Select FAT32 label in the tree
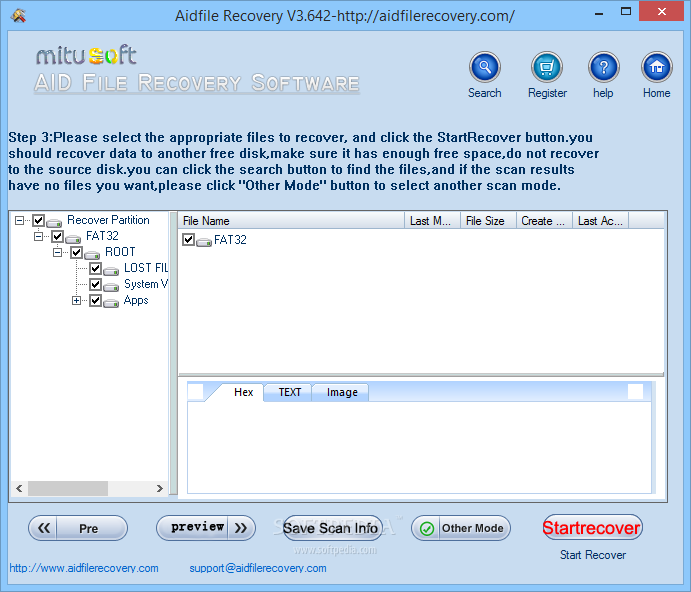The image size is (691, 592). tap(102, 236)
